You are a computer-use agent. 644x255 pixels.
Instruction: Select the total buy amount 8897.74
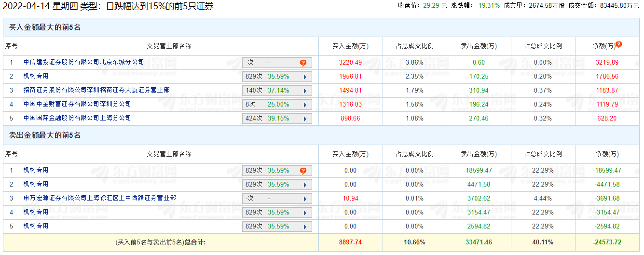coord(350,242)
